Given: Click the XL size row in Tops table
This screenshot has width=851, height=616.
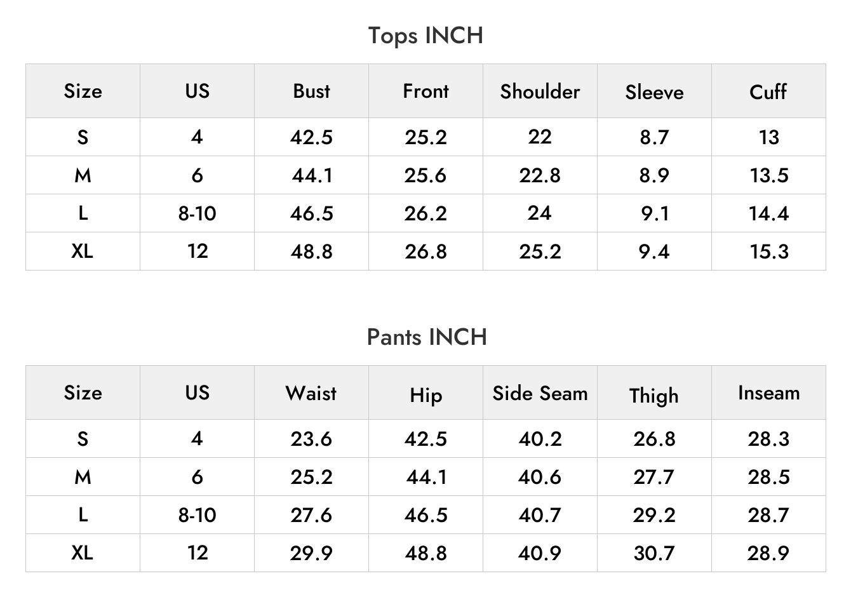Looking at the screenshot, I should click(x=425, y=251).
